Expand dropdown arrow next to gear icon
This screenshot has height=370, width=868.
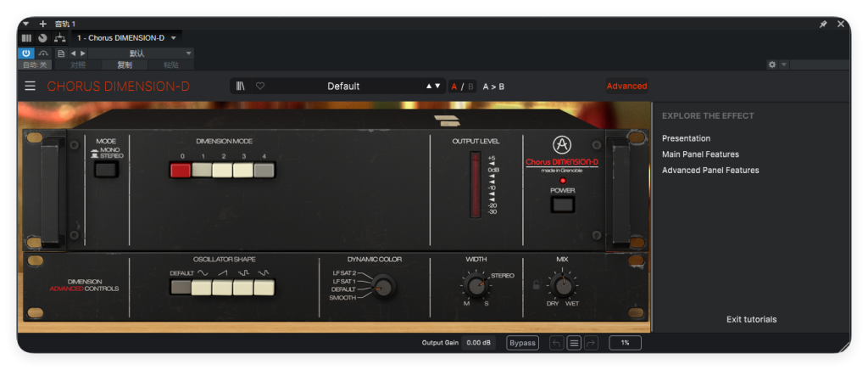point(783,64)
